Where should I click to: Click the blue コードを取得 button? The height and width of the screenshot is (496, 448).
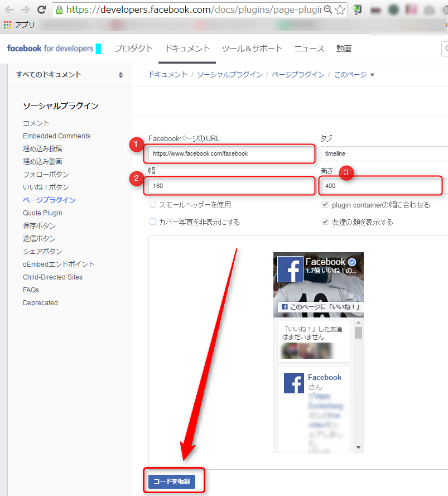172,481
